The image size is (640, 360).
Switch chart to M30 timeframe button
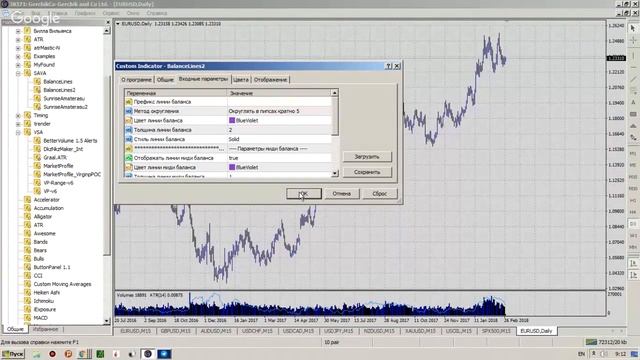coord(633,189)
